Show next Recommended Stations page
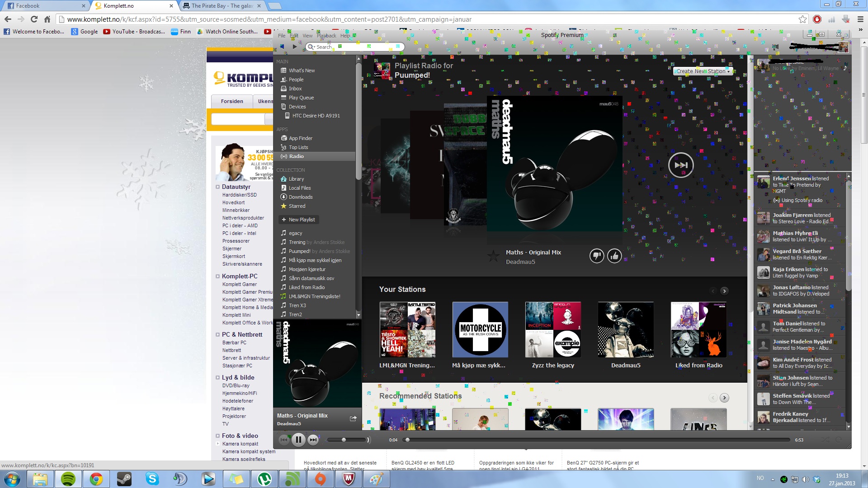 click(x=724, y=398)
